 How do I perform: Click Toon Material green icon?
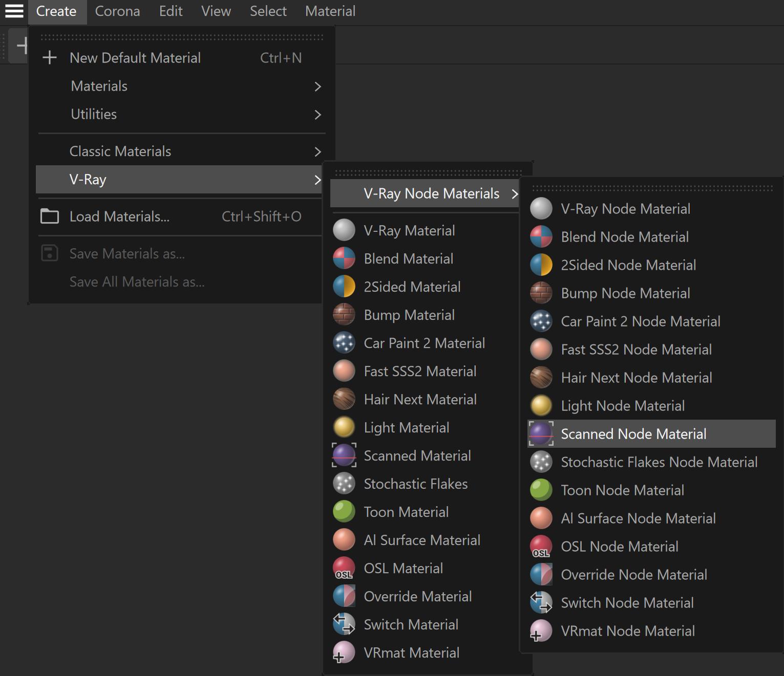(x=344, y=512)
